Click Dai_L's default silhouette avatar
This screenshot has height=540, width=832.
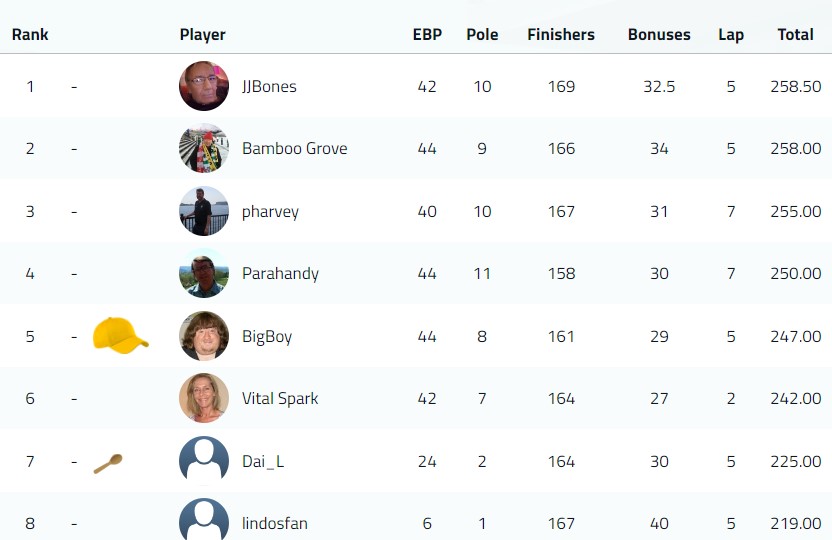pyautogui.click(x=204, y=460)
